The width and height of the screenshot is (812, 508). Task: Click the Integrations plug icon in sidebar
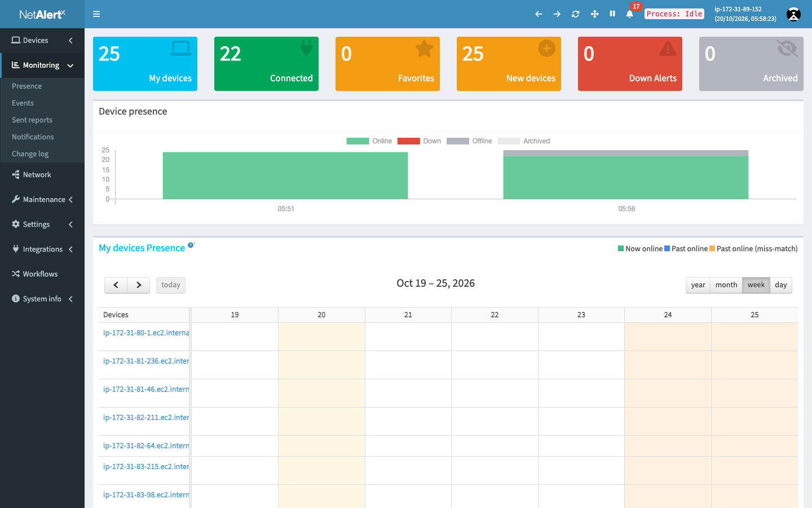pyautogui.click(x=16, y=249)
